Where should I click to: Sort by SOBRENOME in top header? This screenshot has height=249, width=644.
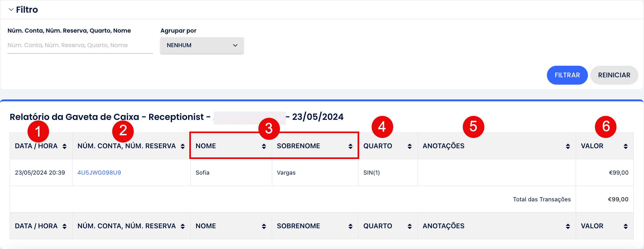[x=315, y=146]
